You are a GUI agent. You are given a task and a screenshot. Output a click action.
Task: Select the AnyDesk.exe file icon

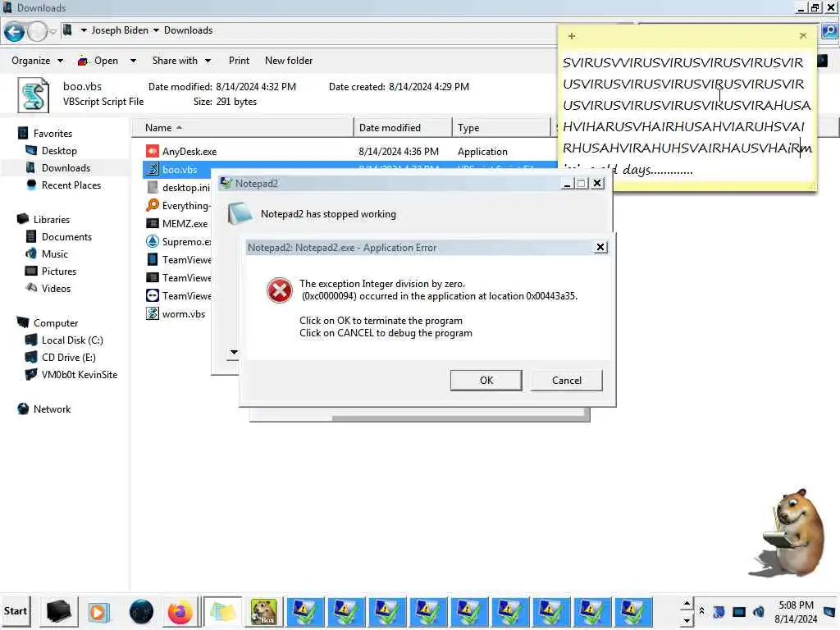[153, 151]
